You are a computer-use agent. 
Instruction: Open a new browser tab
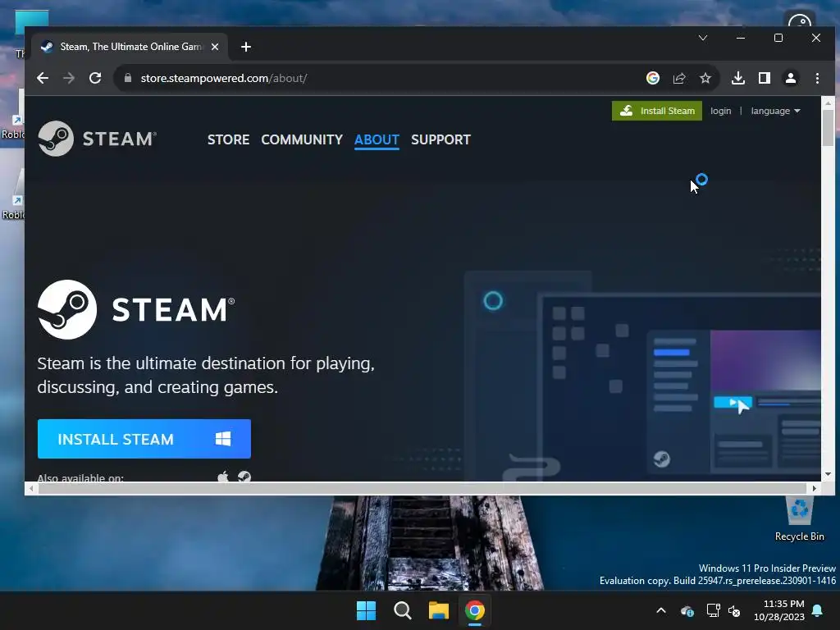246,47
